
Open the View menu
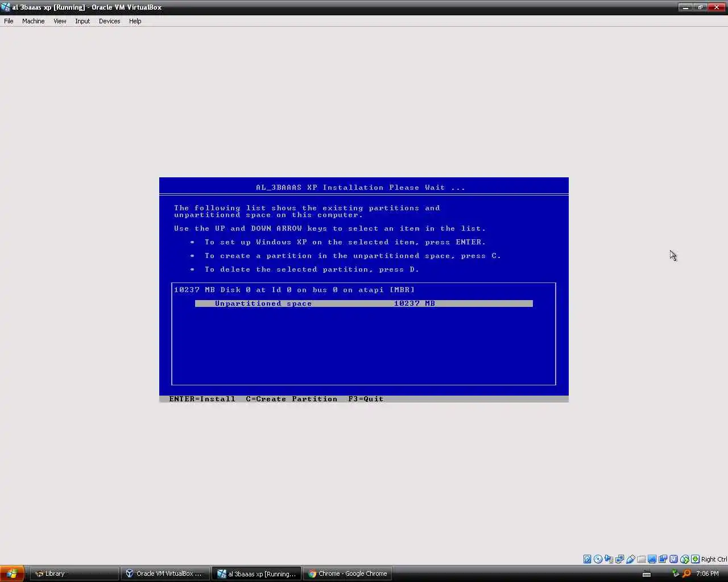click(x=60, y=21)
